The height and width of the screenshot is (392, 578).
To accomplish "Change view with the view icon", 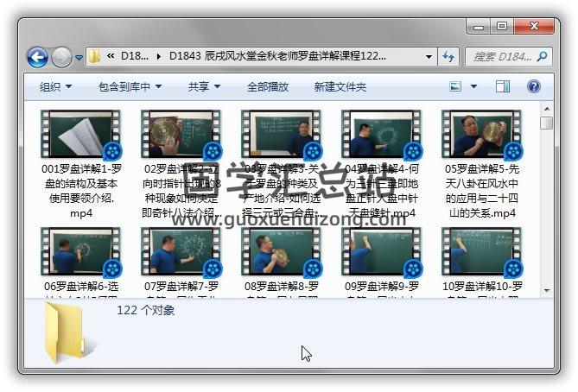I will point(455,86).
